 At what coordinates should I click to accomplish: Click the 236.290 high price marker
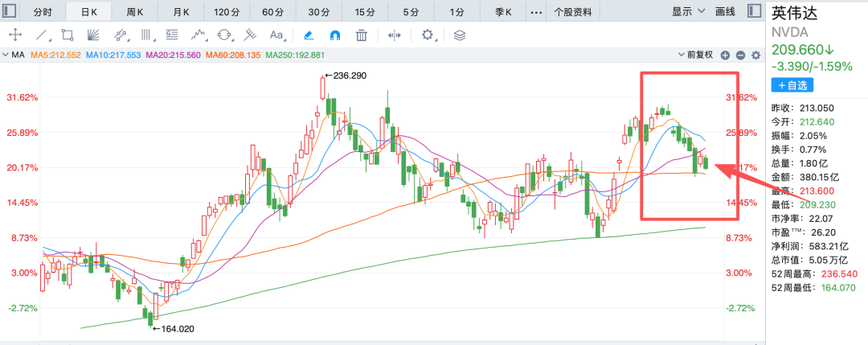coord(346,76)
